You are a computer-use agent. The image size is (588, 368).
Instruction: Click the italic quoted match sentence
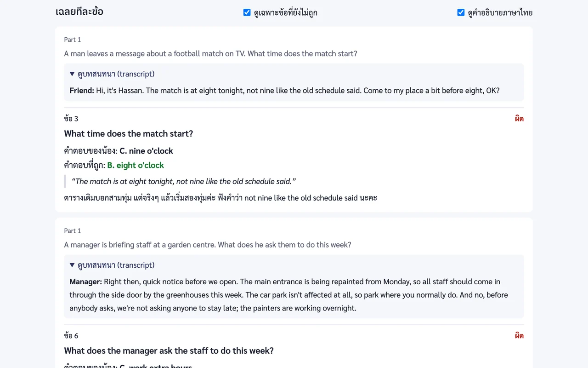pos(184,181)
